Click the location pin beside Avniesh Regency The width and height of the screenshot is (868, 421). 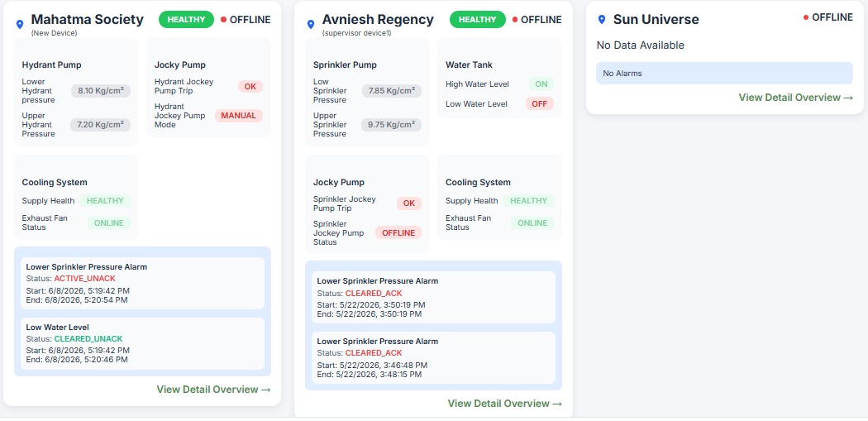[311, 24]
